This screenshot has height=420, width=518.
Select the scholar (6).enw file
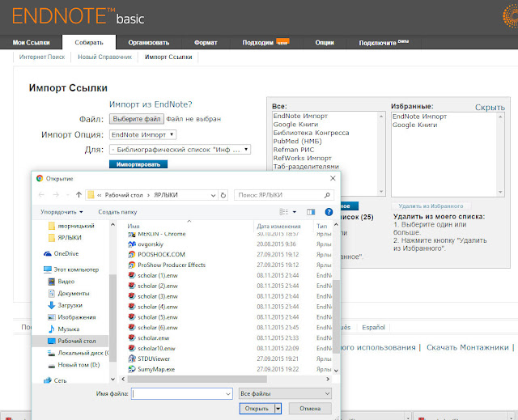(x=158, y=328)
